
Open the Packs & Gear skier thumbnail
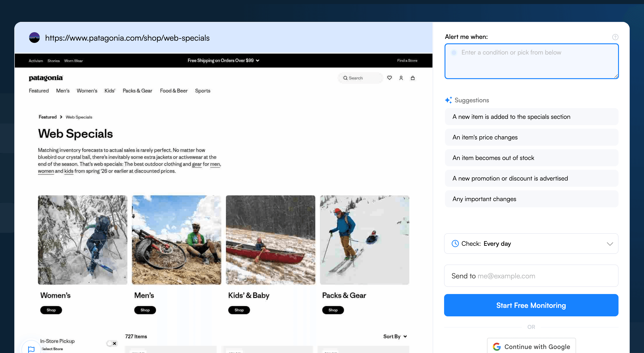(x=364, y=240)
